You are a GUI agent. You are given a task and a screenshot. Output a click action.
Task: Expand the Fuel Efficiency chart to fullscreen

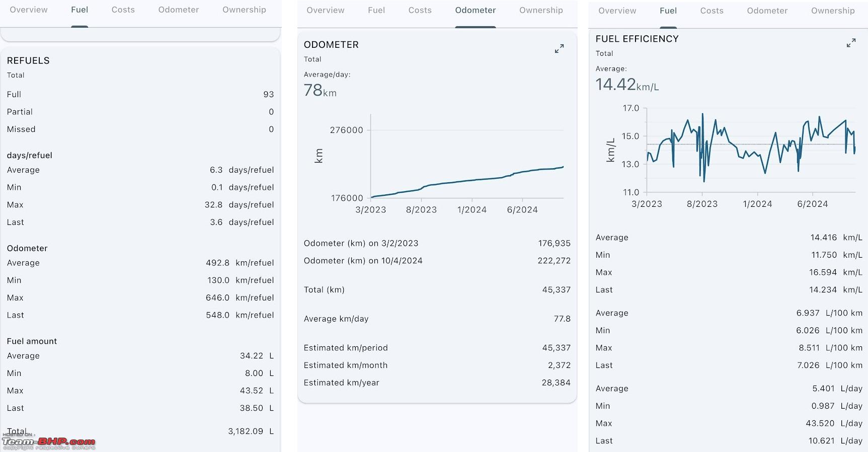click(851, 43)
